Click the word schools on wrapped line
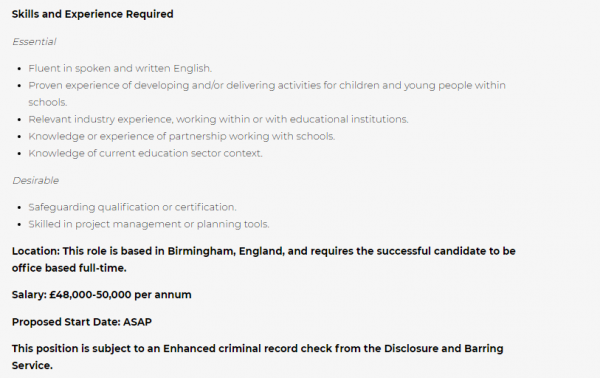Image resolution: width=600 pixels, height=378 pixels. point(47,102)
